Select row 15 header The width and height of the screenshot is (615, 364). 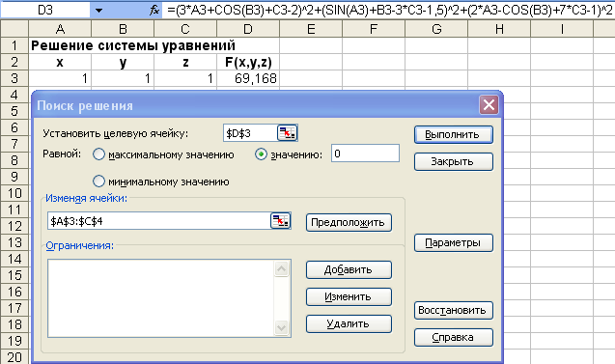(x=14, y=275)
